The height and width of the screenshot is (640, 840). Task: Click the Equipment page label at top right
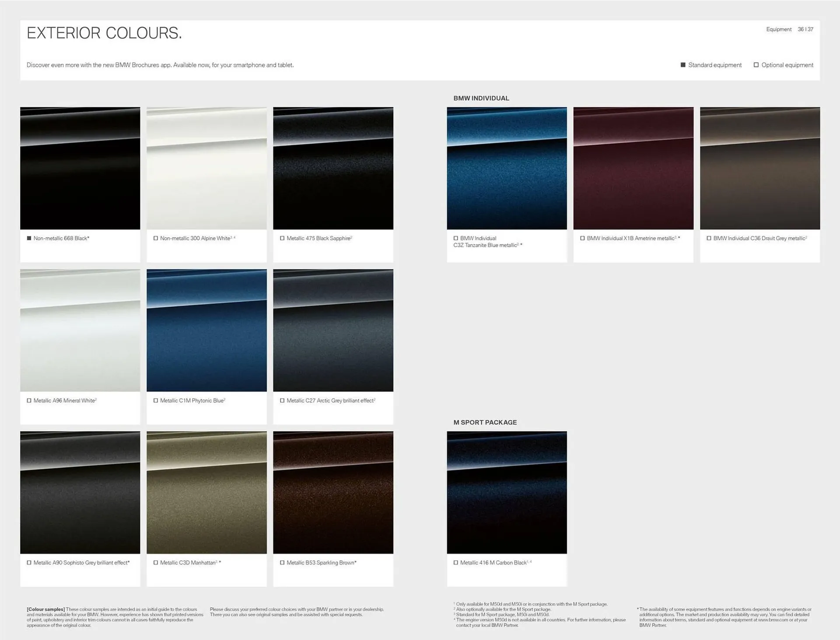click(x=778, y=29)
